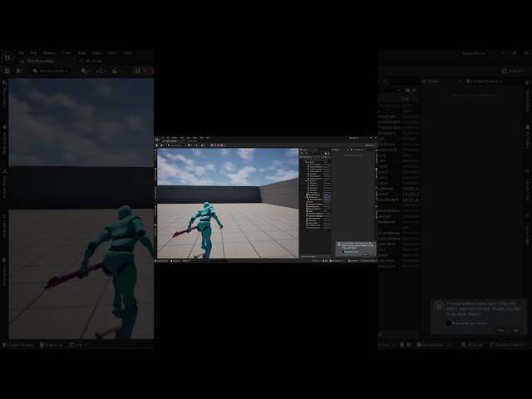The image size is (532, 399).
Task: Open Add content menu in dimmed background toolbar
Action: 86,71
